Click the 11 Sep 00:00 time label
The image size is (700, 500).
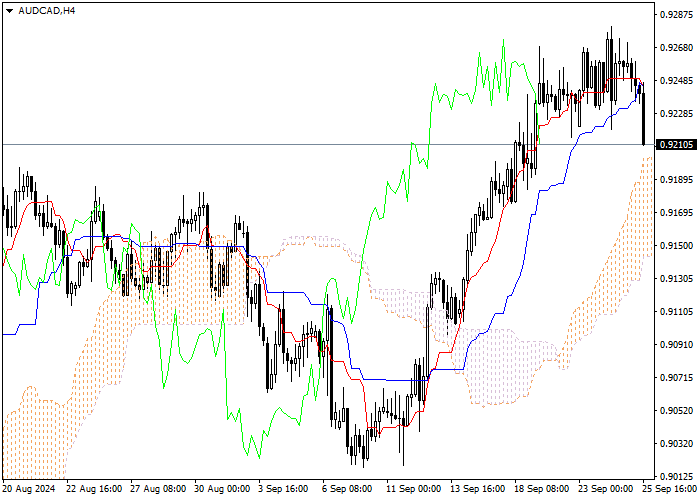click(414, 489)
